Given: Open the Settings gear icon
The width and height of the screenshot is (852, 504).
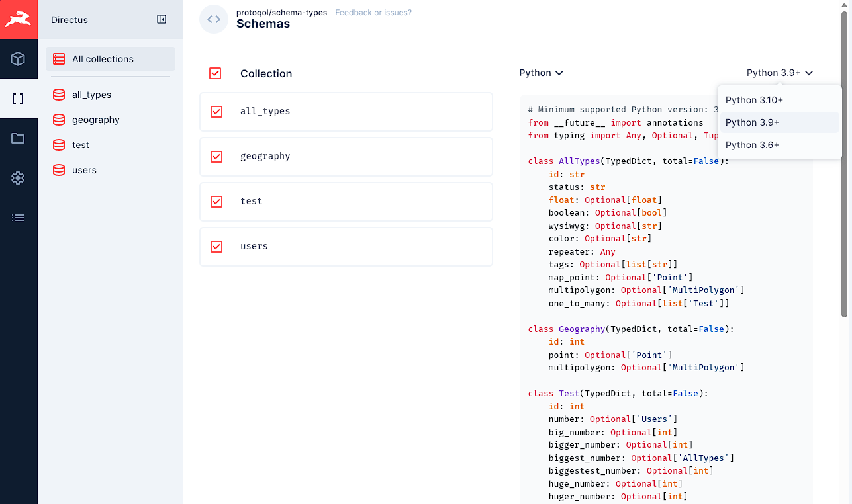Looking at the screenshot, I should (19, 177).
